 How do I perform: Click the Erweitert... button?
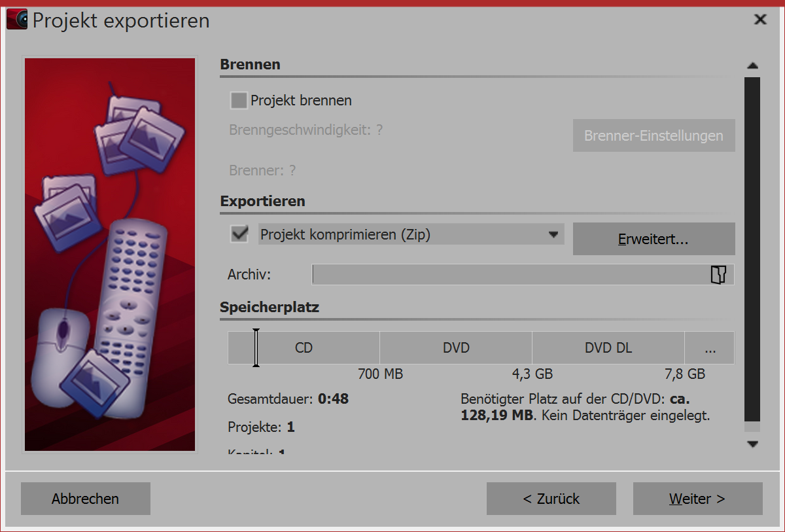pos(654,239)
